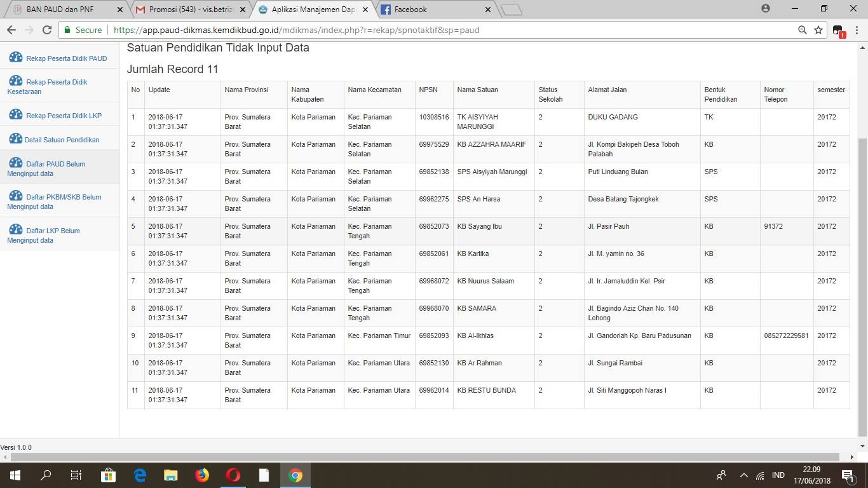Click Bentuk Pendidikan column header

click(730, 95)
